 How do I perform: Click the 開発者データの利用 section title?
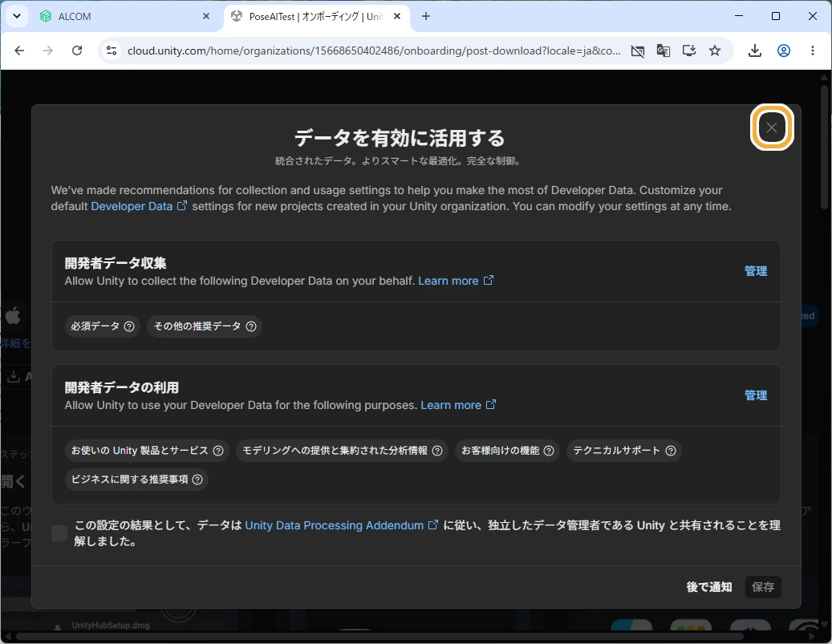tap(121, 387)
